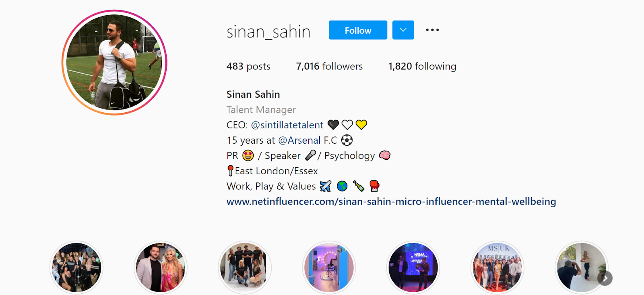Open the 7,016 followers list
Image resolution: width=644 pixels, height=295 pixels.
[x=329, y=66]
